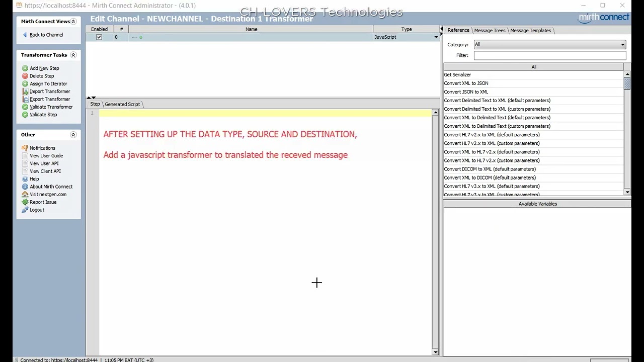
Task: Click the Available Variables header
Action: point(537,204)
